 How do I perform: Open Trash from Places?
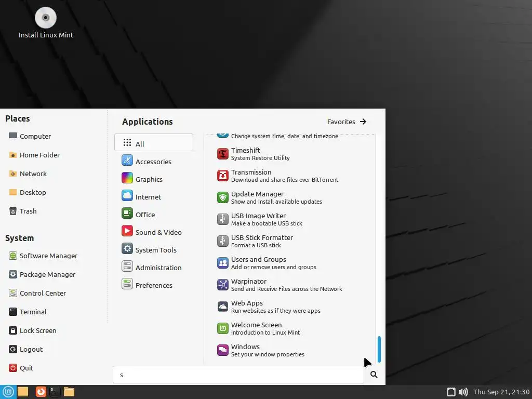coord(23,211)
